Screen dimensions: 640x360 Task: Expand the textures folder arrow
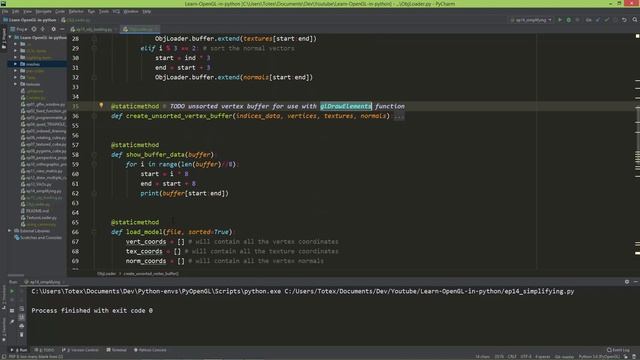[x=16, y=84]
